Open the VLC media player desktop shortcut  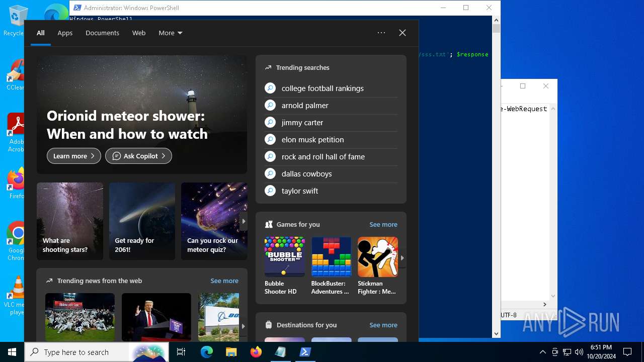pyautogui.click(x=15, y=296)
